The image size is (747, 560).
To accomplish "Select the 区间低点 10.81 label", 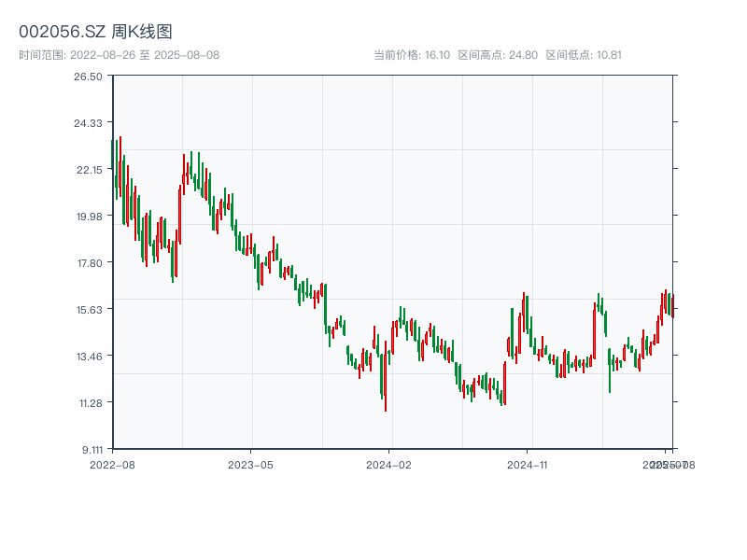I will [x=584, y=55].
